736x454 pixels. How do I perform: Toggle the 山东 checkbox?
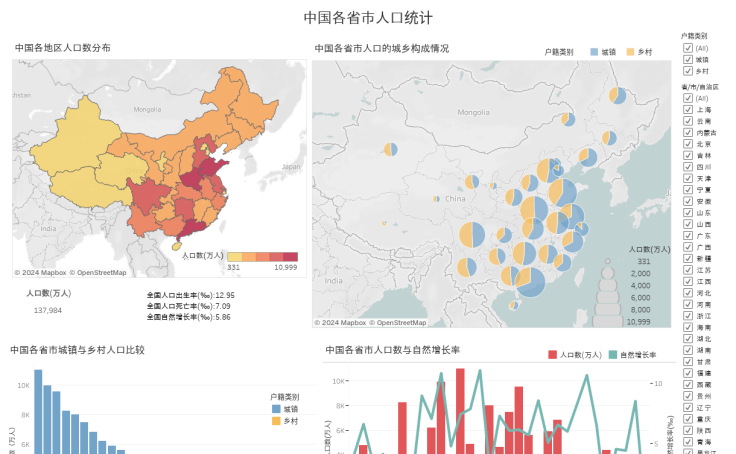(688, 213)
